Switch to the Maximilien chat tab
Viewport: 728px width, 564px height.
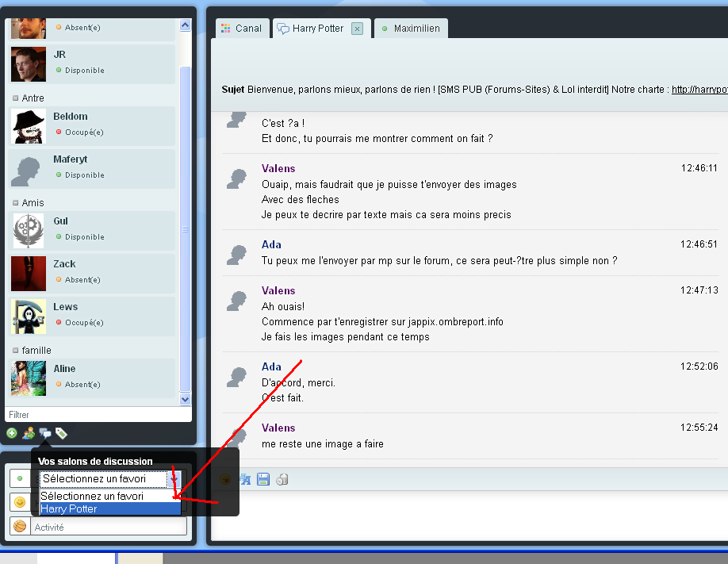pos(411,29)
